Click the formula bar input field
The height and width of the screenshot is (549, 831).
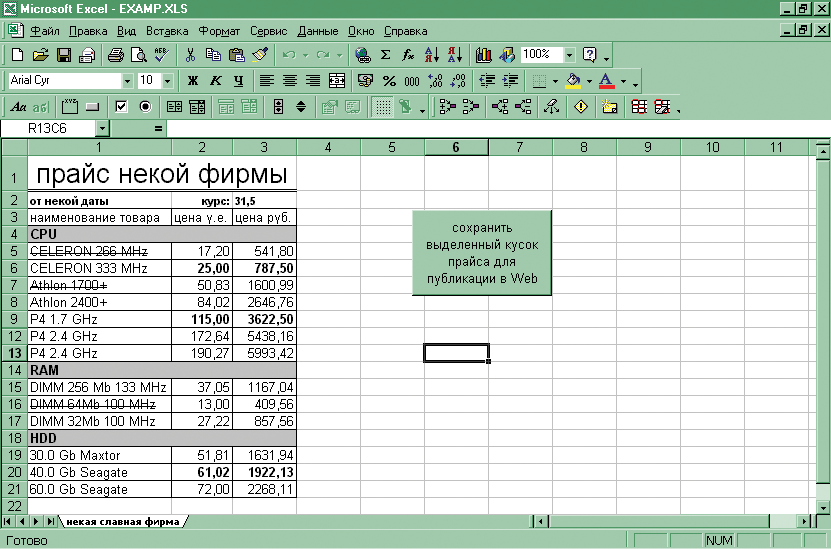pos(498,129)
